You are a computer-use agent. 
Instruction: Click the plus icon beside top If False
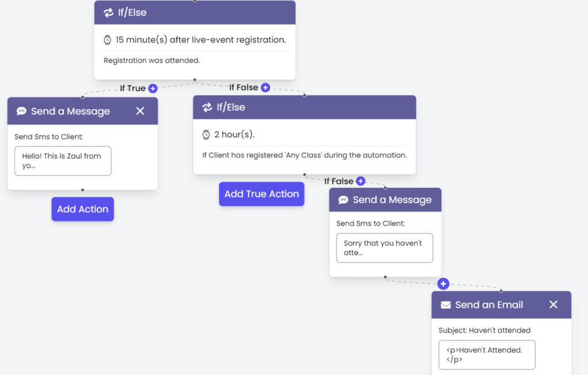[265, 88]
